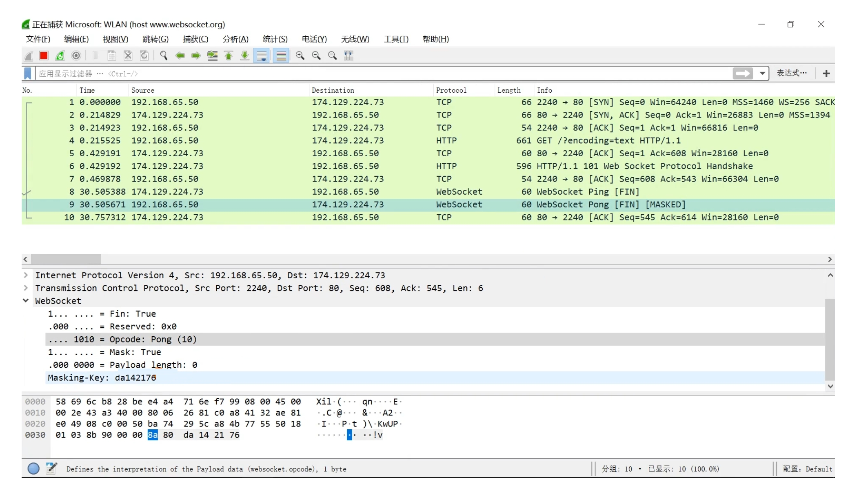
Task: Open the display filter dropdown arrow
Action: coord(762,73)
